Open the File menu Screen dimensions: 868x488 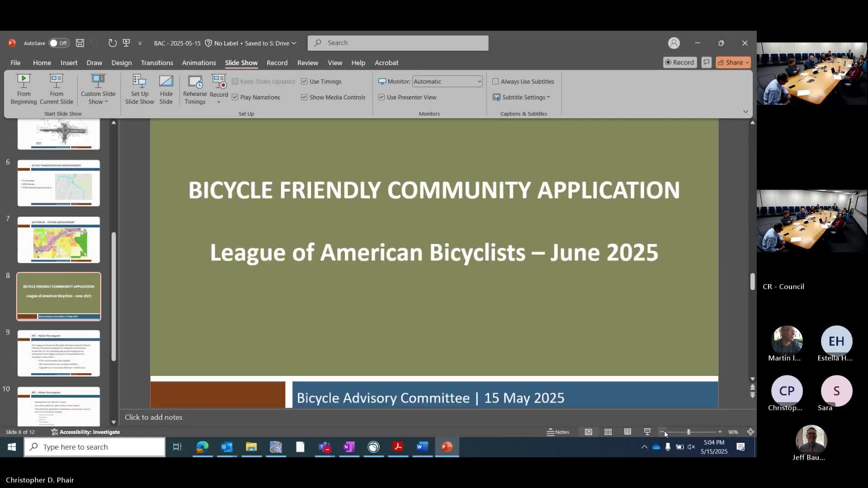(15, 63)
